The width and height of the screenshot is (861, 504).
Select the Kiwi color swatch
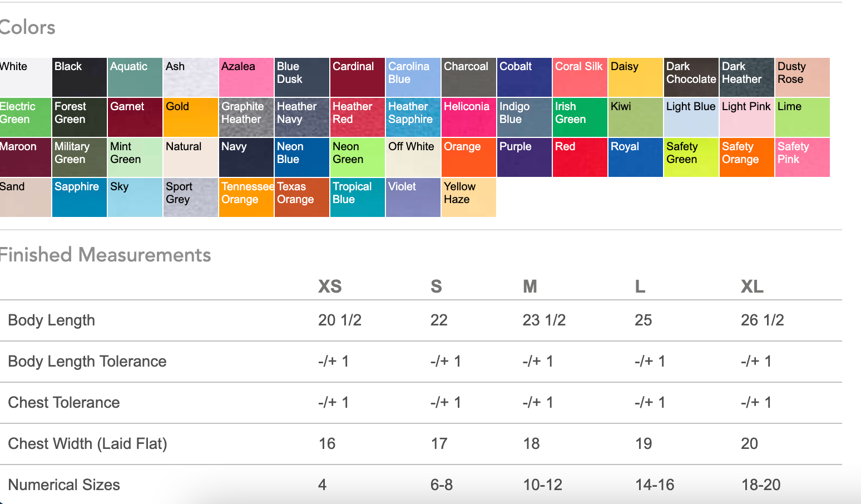(x=636, y=117)
